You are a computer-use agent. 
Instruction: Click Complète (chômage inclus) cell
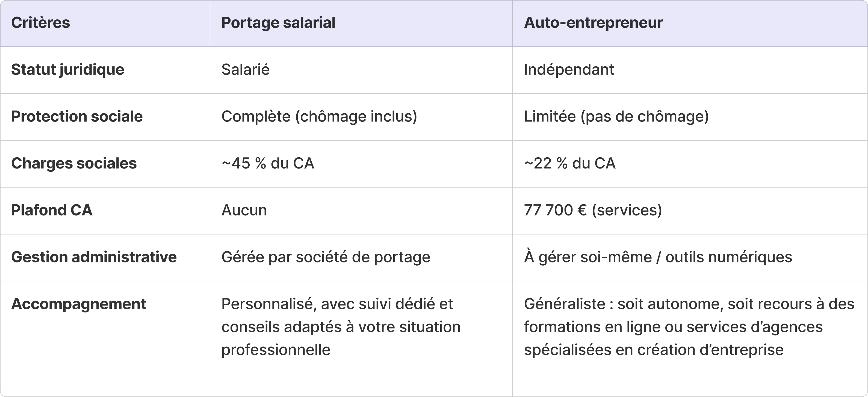pyautogui.click(x=319, y=117)
